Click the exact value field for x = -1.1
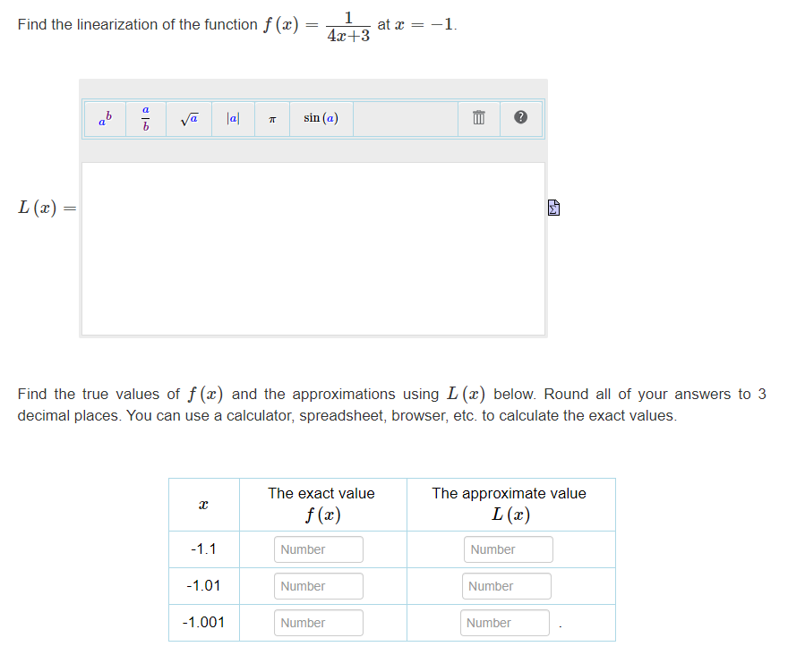 click(x=318, y=549)
